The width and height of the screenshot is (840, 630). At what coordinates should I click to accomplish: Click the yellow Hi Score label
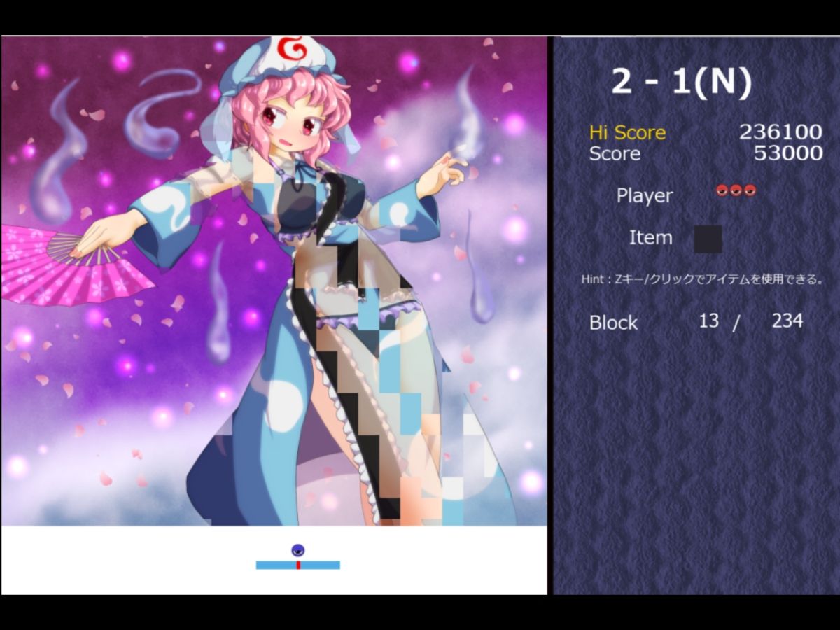coord(627,132)
